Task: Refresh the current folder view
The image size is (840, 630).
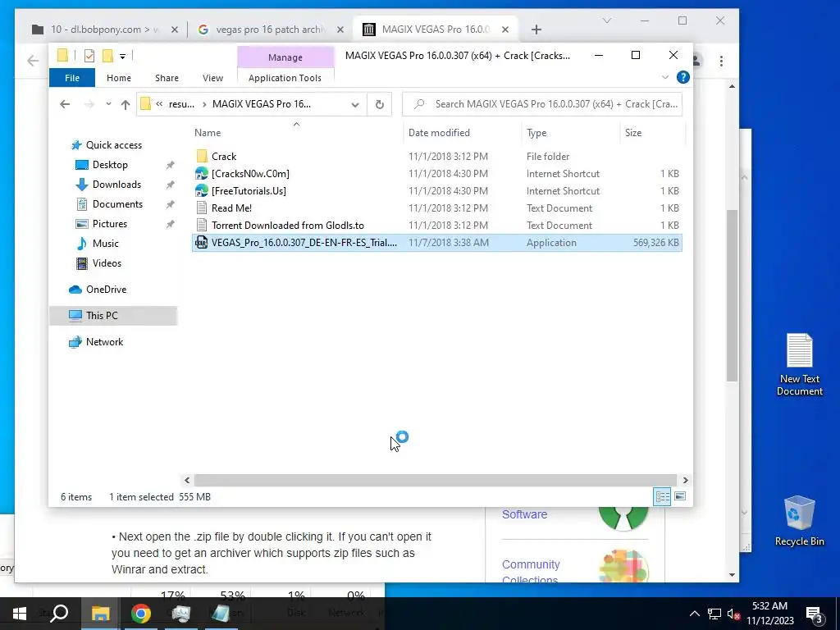Action: pyautogui.click(x=379, y=104)
